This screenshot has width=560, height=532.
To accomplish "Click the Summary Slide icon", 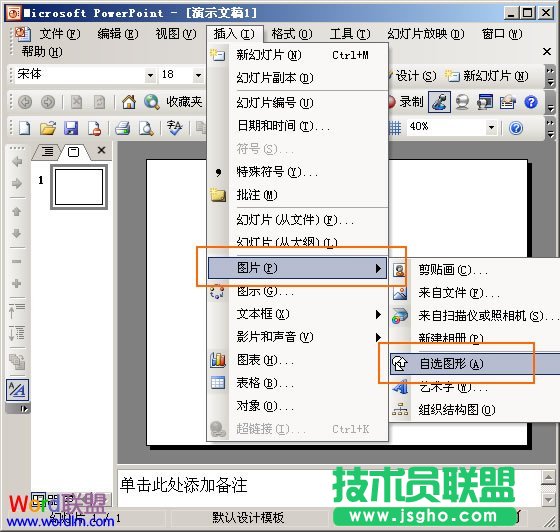I will pyautogui.click(x=17, y=362).
